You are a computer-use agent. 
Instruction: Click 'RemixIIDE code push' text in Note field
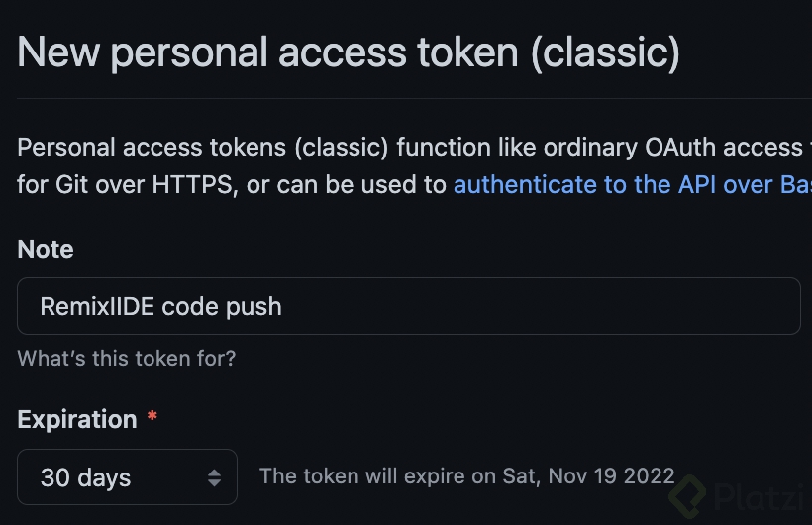[161, 306]
